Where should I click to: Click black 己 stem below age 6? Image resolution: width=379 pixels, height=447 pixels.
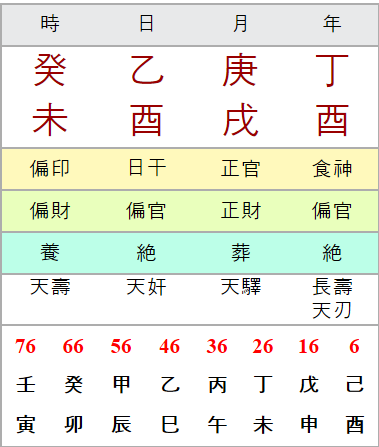[355, 384]
